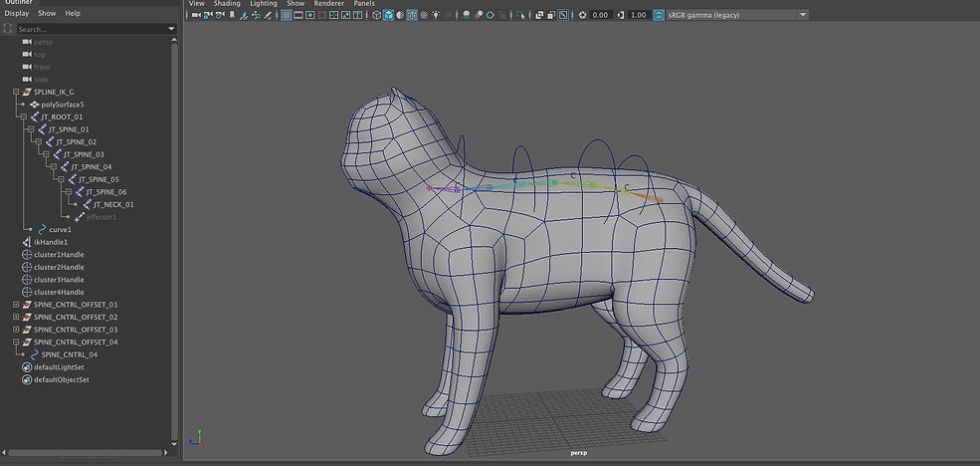Image resolution: width=980 pixels, height=466 pixels.
Task: Open the viewport Renderer menu
Action: coord(328,3)
